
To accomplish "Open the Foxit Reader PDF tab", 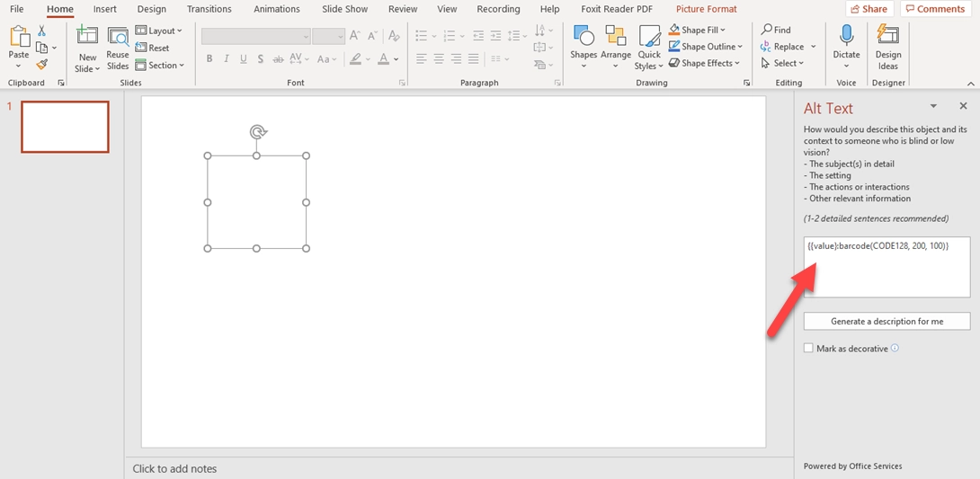I will click(x=617, y=9).
